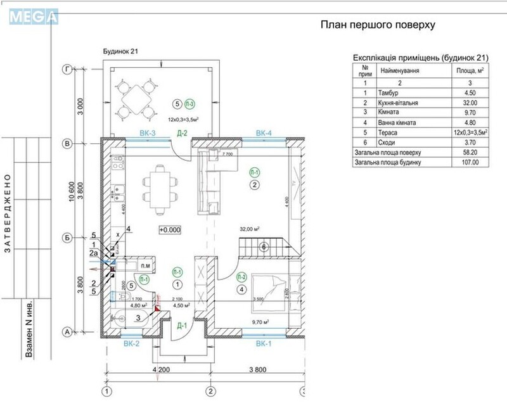The height and width of the screenshot is (420, 507).
Task: Click the "Загальна площа будинку" row label
Action: pos(388,162)
